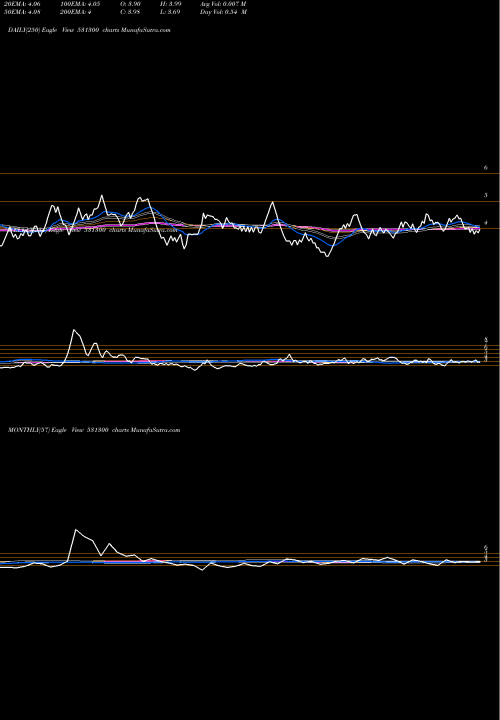500x720 pixels.
Task: Select the open price 'O:' value
Action: pyautogui.click(x=130, y=4)
